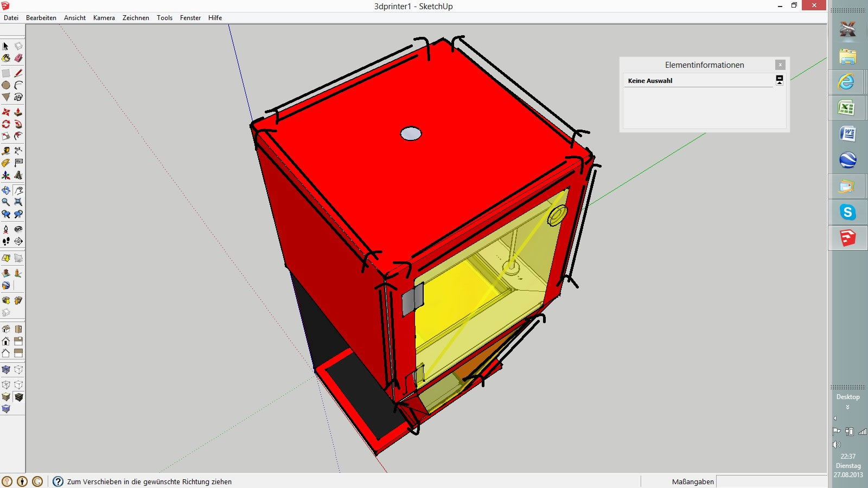
Task: Toggle X-ray face style
Action: tap(6, 370)
